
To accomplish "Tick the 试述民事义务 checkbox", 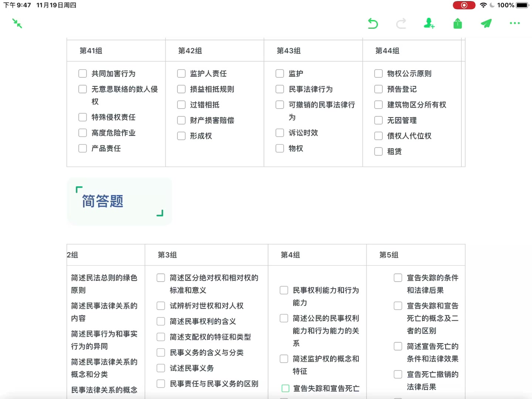I will [161, 368].
